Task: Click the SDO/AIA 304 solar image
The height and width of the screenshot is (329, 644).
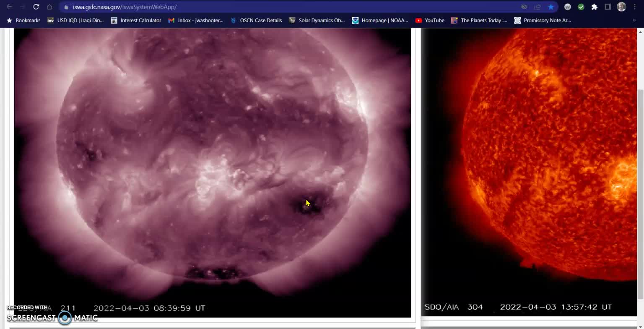Action: [x=529, y=172]
